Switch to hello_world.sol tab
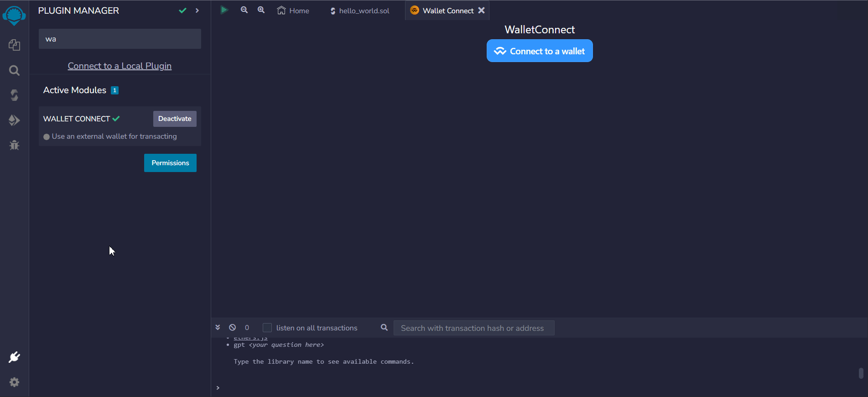868x397 pixels. pyautogui.click(x=360, y=10)
